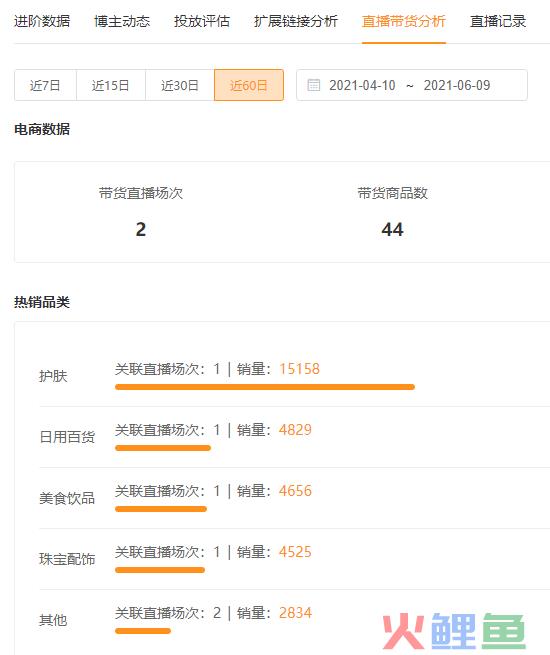Click end date 2021-06-09 field

click(457, 85)
